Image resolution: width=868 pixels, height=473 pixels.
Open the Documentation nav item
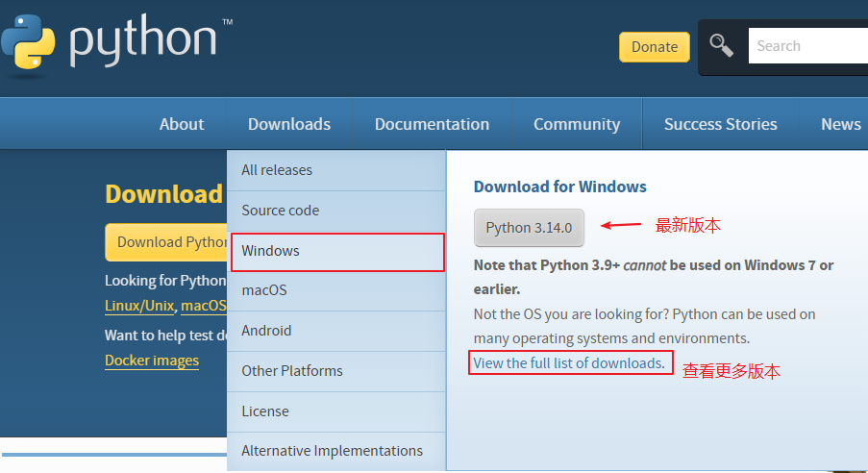pos(432,124)
